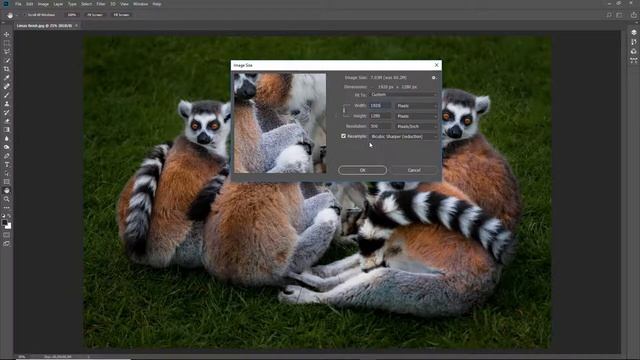The width and height of the screenshot is (640, 360).
Task: Select the Type tool
Action: pyautogui.click(x=7, y=164)
